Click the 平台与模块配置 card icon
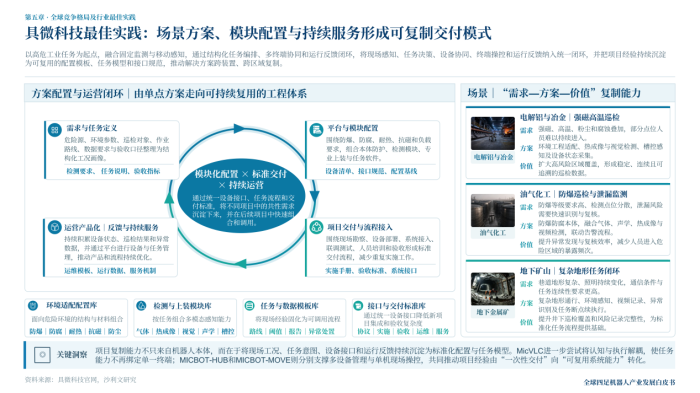This screenshot has width=700, height=393. (x=316, y=130)
